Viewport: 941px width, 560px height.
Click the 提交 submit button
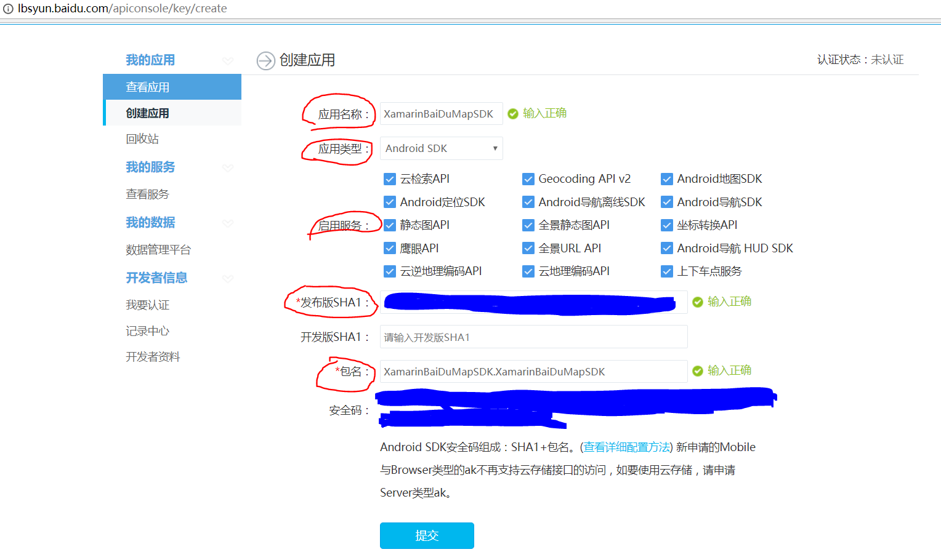pyautogui.click(x=427, y=535)
